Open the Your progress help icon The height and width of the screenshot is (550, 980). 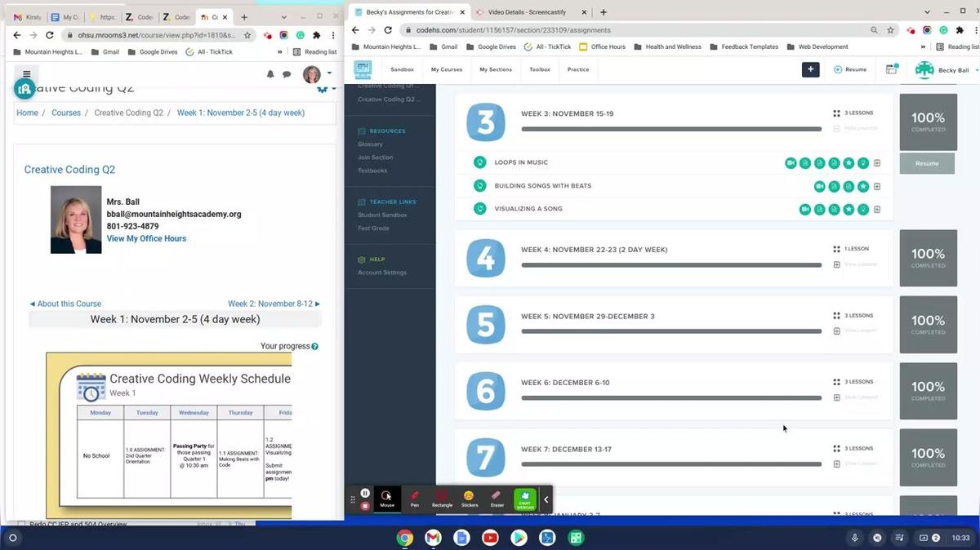[x=315, y=346]
